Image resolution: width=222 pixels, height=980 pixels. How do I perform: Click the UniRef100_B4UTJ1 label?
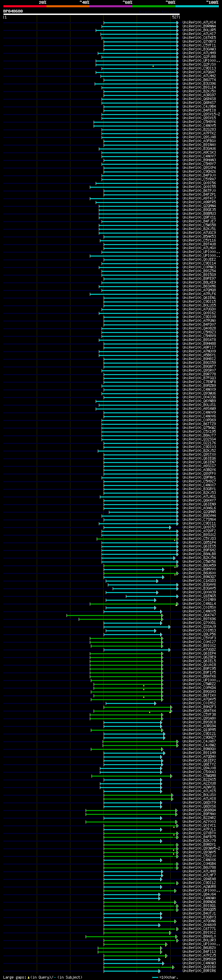point(199,913)
